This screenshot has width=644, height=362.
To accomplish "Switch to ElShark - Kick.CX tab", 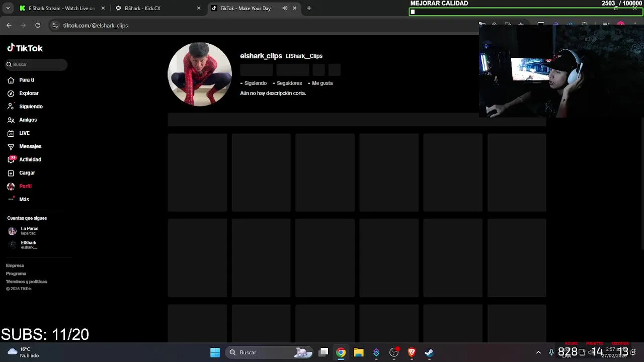I will [x=155, y=8].
